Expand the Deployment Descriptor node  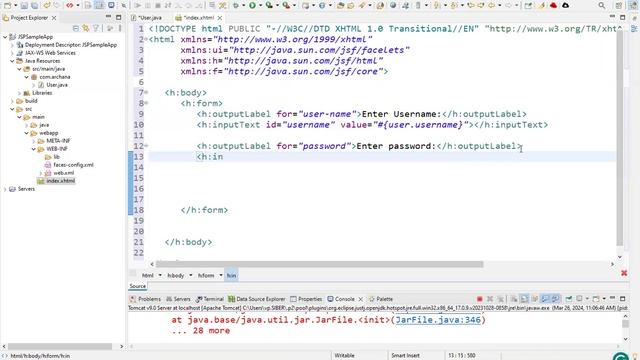coord(12,45)
